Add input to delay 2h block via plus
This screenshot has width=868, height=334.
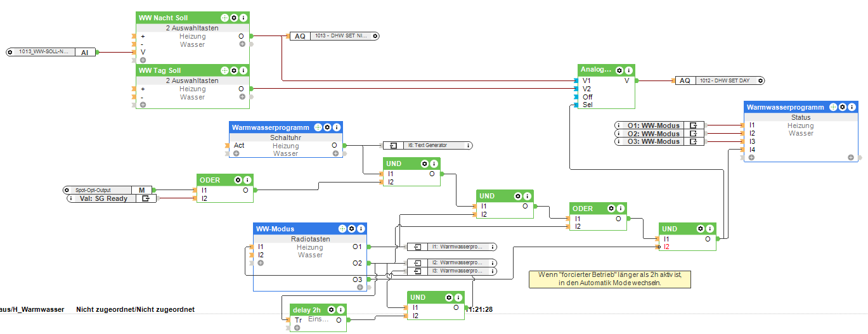(297, 328)
